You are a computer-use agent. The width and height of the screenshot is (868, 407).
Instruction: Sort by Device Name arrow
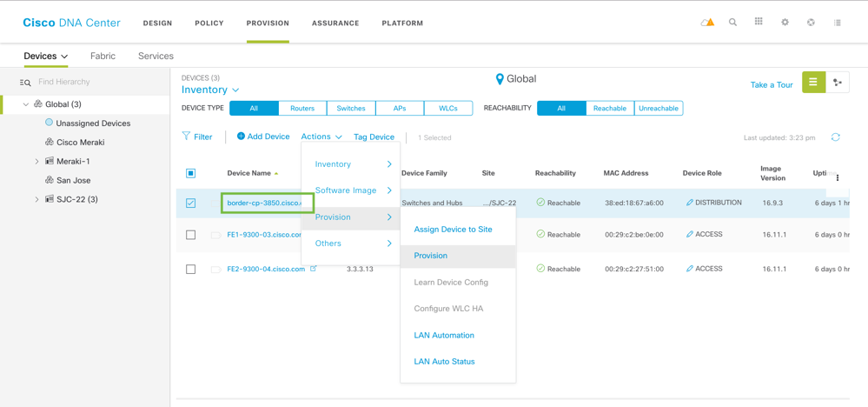[x=276, y=173]
